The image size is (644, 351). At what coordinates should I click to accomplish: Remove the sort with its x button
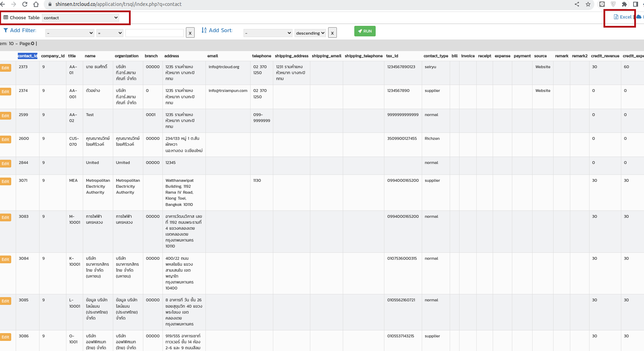(332, 33)
